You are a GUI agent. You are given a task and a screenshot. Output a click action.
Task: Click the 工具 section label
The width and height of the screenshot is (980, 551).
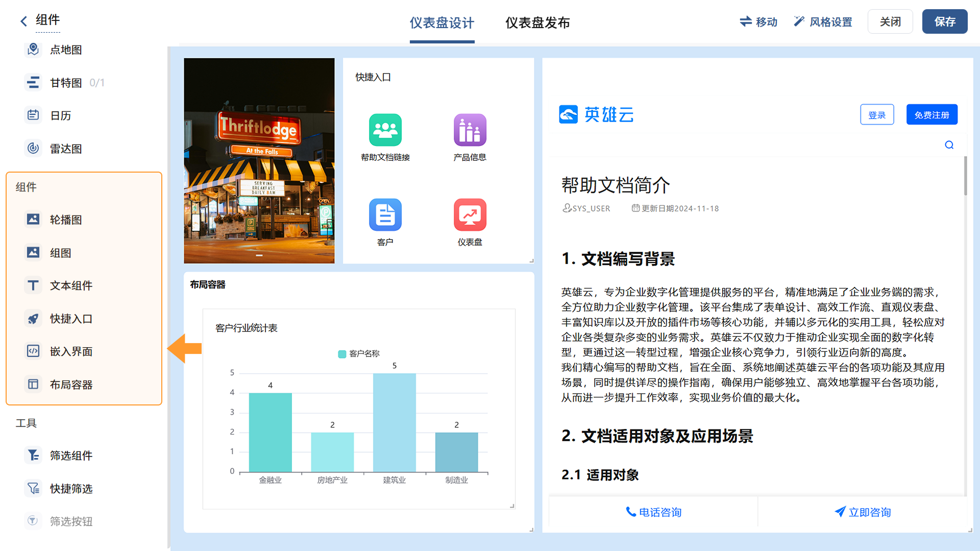(26, 423)
